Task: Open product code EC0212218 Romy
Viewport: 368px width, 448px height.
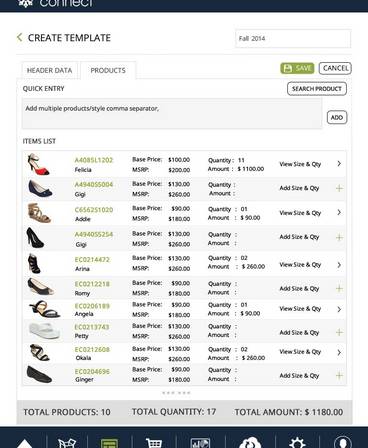Action: pyautogui.click(x=92, y=284)
